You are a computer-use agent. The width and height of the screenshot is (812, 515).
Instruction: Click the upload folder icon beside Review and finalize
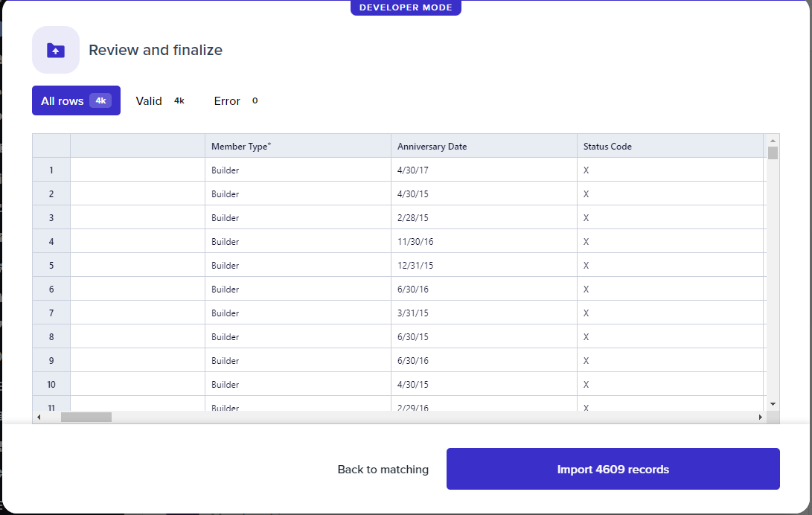coord(56,50)
